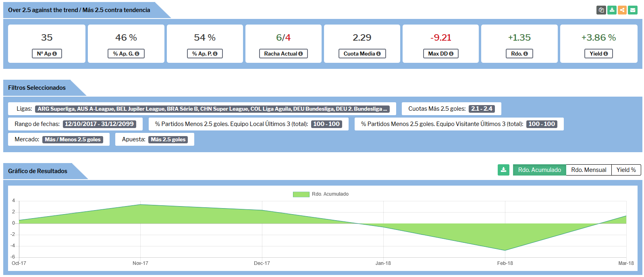Image resolution: width=644 pixels, height=277 pixels.
Task: Click the Cuota Media label button
Action: coord(362,54)
